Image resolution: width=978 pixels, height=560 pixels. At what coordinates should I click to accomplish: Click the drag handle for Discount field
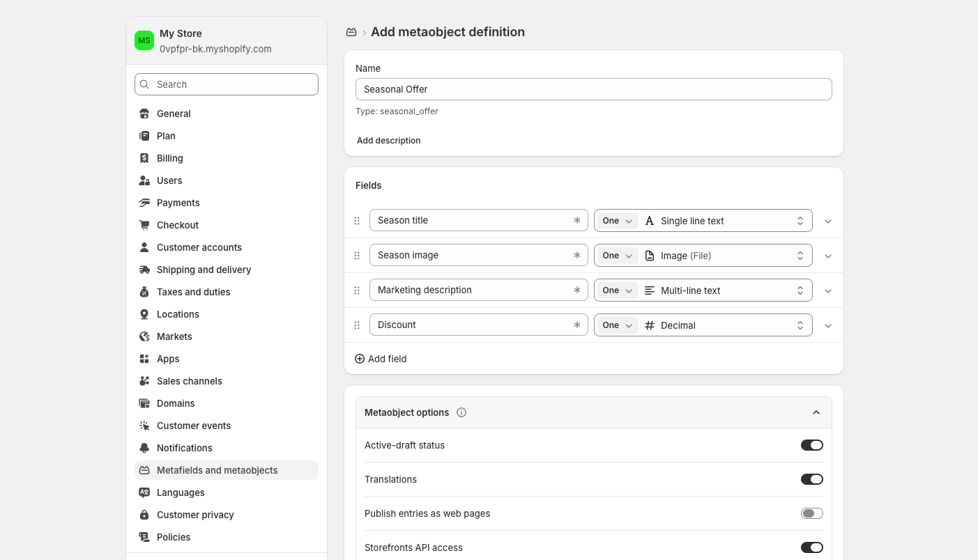[357, 325]
